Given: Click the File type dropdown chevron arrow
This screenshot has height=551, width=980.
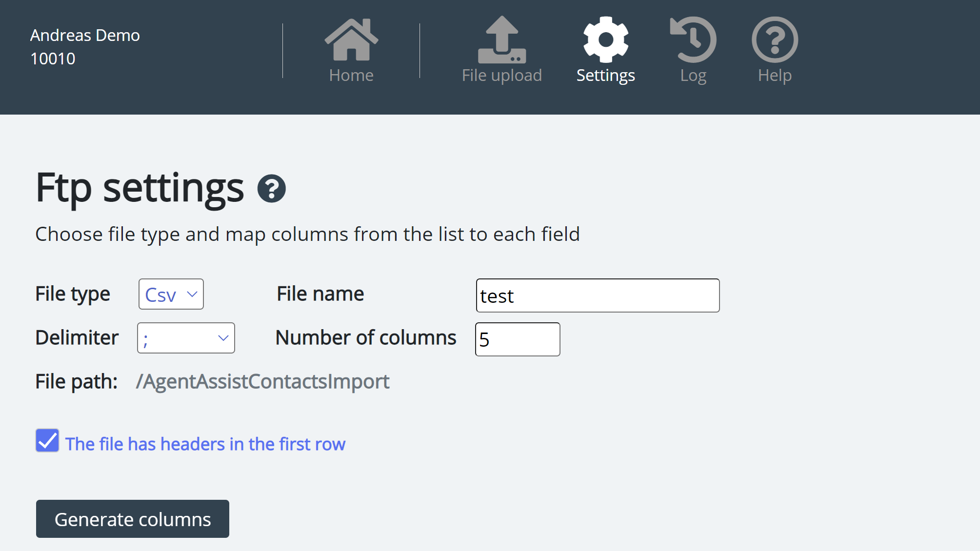Looking at the screenshot, I should click(x=192, y=295).
